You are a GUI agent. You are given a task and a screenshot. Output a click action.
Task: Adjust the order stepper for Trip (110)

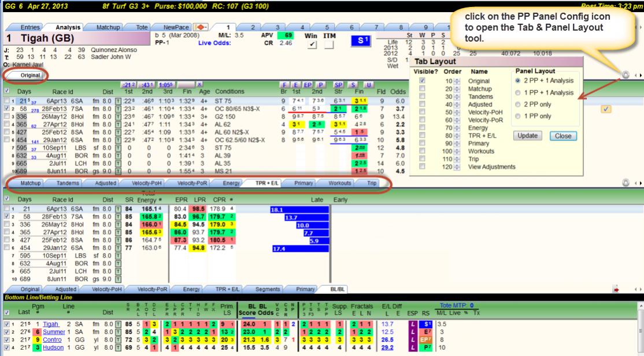(x=457, y=160)
